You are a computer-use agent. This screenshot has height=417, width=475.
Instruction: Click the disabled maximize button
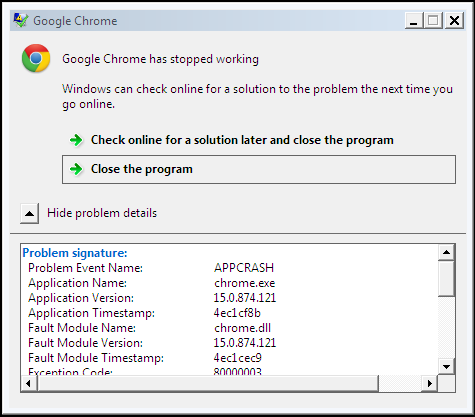433,21
